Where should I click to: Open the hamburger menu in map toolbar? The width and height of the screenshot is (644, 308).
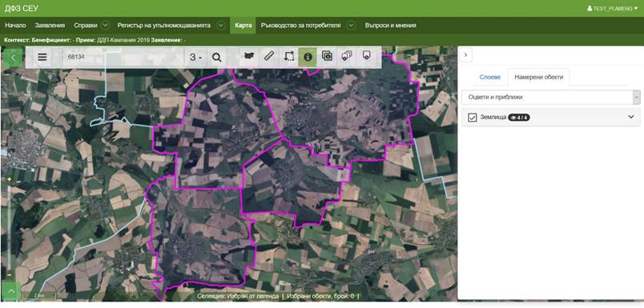click(42, 57)
